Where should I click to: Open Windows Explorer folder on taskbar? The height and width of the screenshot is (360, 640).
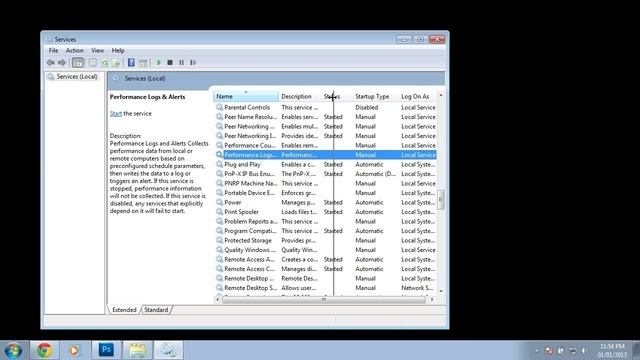(137, 350)
